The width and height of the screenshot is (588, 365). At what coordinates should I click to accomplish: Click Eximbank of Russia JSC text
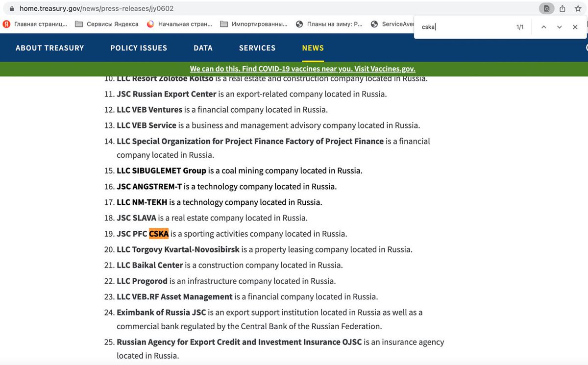point(161,313)
